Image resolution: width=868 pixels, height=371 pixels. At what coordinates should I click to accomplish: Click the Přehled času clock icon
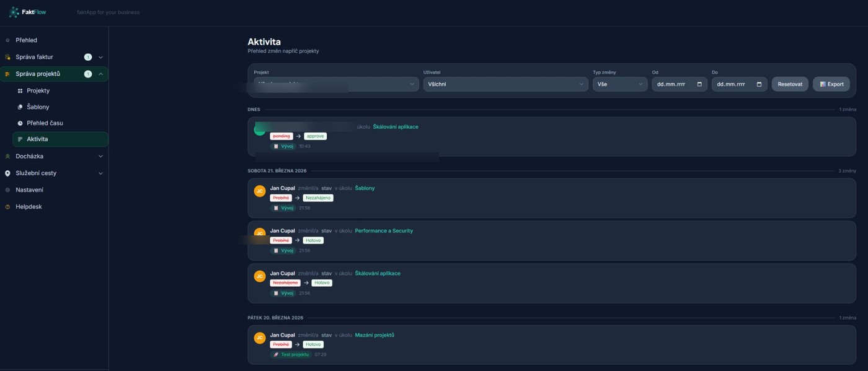(20, 123)
